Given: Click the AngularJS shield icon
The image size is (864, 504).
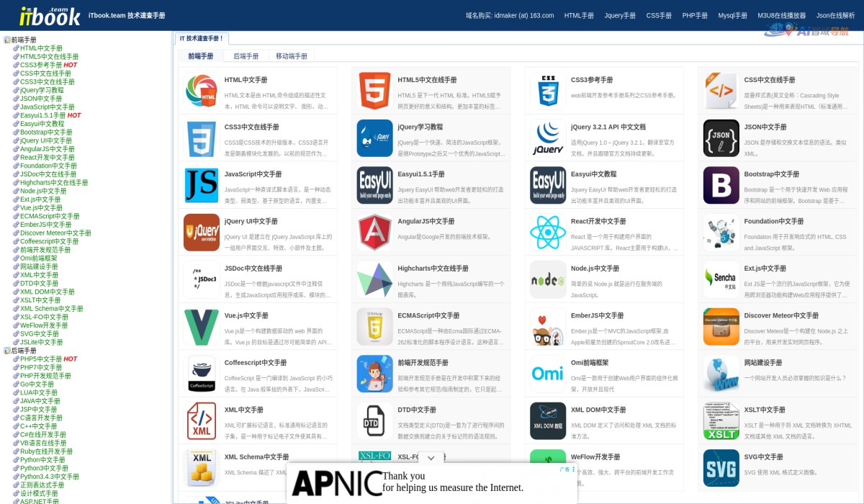Looking at the screenshot, I should tap(374, 232).
